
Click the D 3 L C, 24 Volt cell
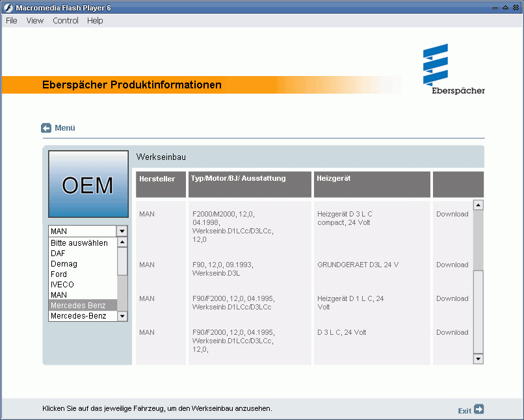click(x=341, y=332)
